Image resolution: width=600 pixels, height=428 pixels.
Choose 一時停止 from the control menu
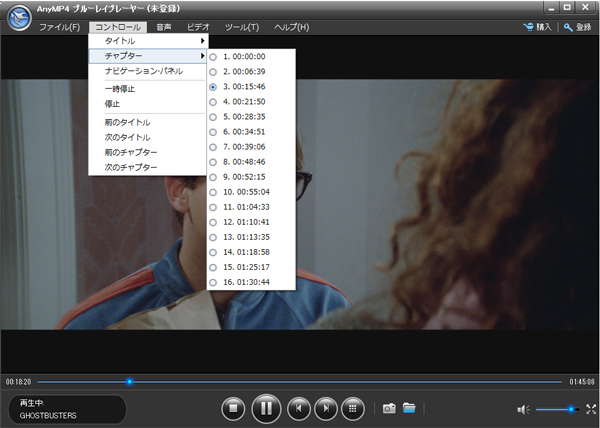[x=148, y=89]
